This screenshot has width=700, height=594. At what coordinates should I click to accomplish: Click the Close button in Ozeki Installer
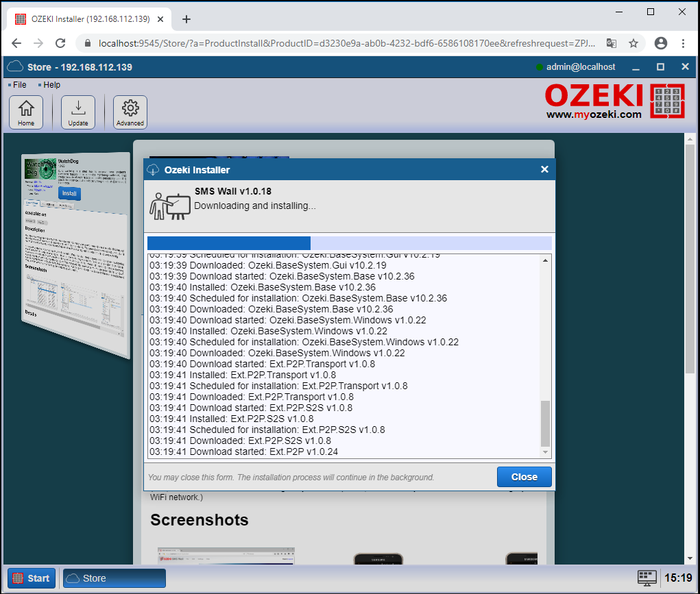524,477
